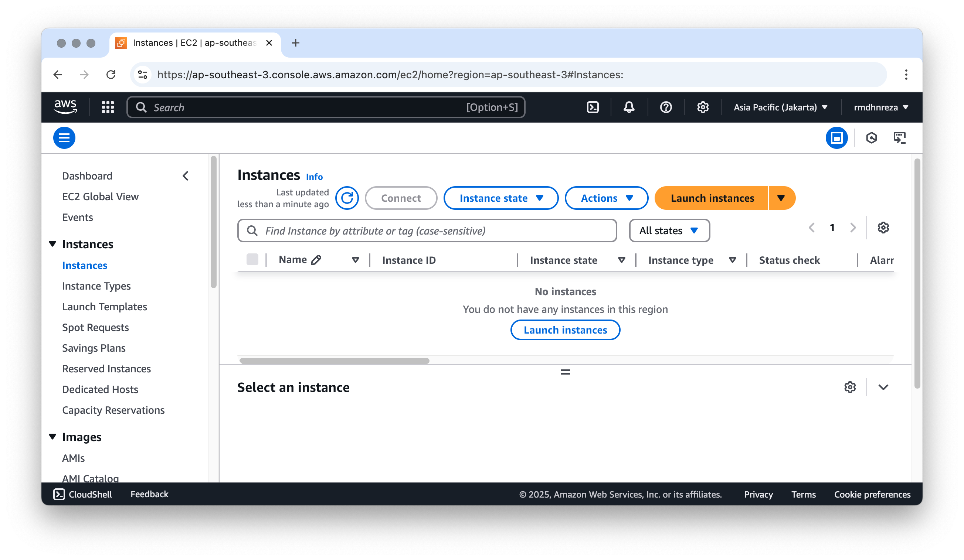Click the CloudShell icon in the footer
964x560 pixels.
pyautogui.click(x=59, y=494)
